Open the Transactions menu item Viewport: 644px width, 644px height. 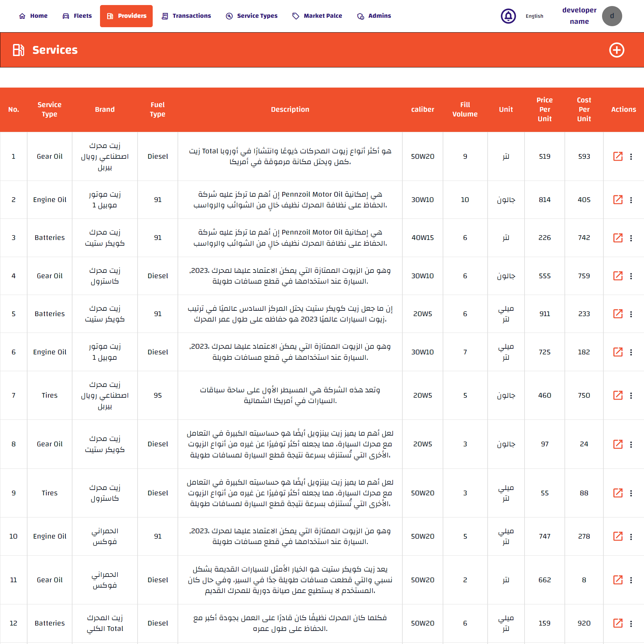click(x=186, y=16)
